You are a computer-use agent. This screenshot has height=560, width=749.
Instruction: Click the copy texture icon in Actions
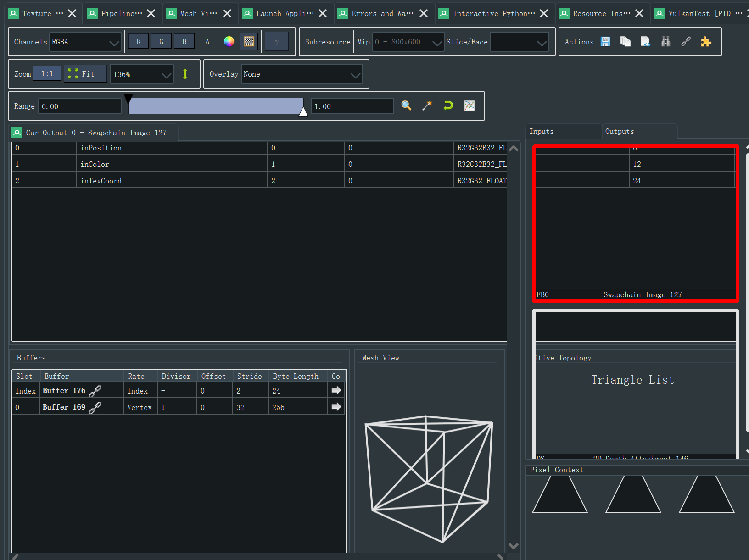[x=625, y=42]
